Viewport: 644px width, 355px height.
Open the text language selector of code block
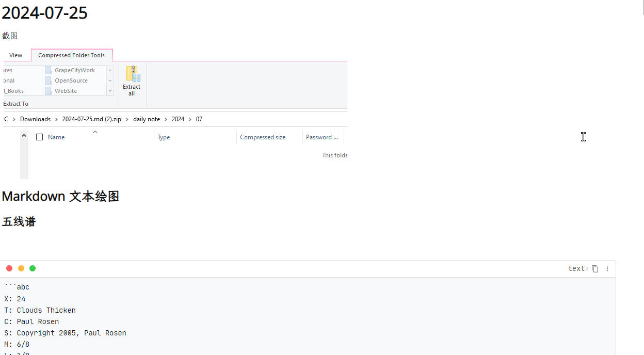click(578, 268)
